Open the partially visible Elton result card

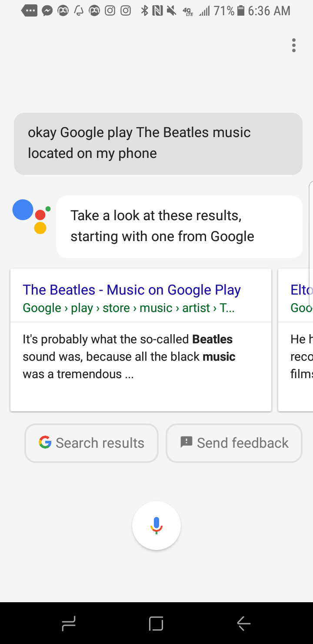point(296,339)
